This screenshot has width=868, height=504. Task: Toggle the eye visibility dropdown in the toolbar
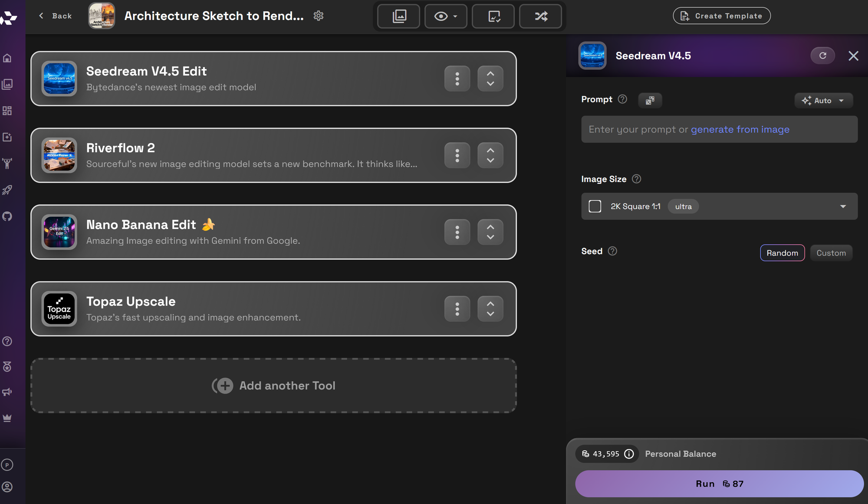pos(446,16)
